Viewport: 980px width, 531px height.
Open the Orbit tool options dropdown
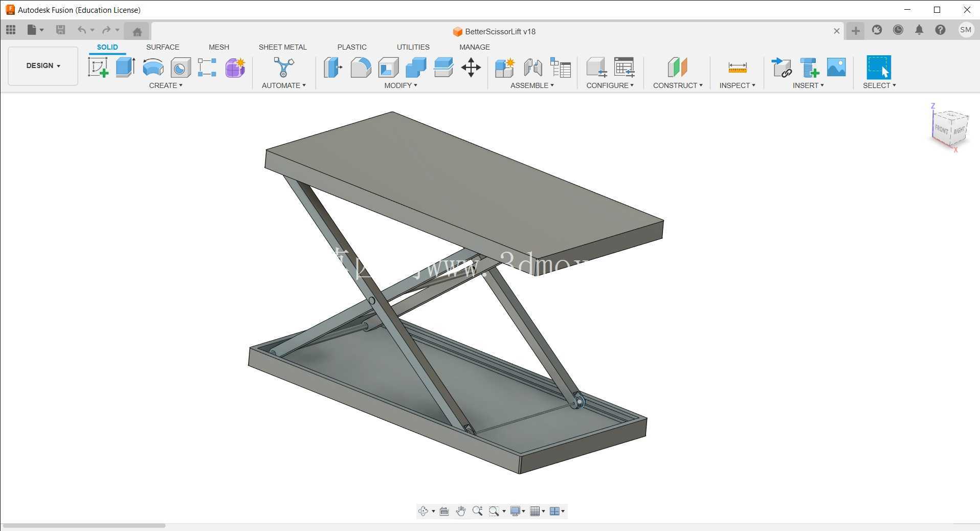pyautogui.click(x=433, y=511)
